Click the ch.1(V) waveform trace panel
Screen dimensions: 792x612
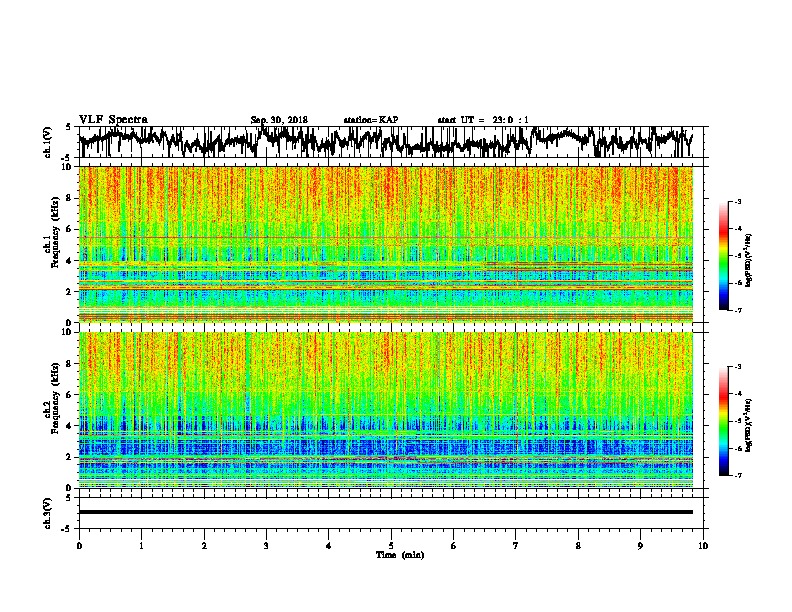393,142
